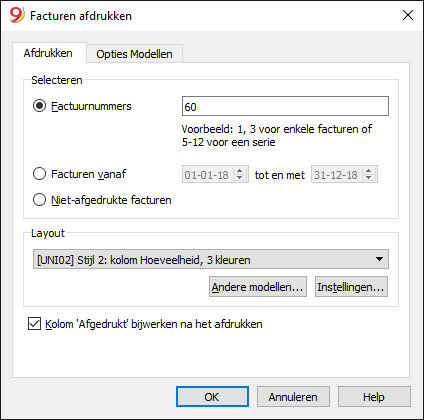Confirm printing with the OK button
The width and height of the screenshot is (424, 420).
tap(212, 397)
